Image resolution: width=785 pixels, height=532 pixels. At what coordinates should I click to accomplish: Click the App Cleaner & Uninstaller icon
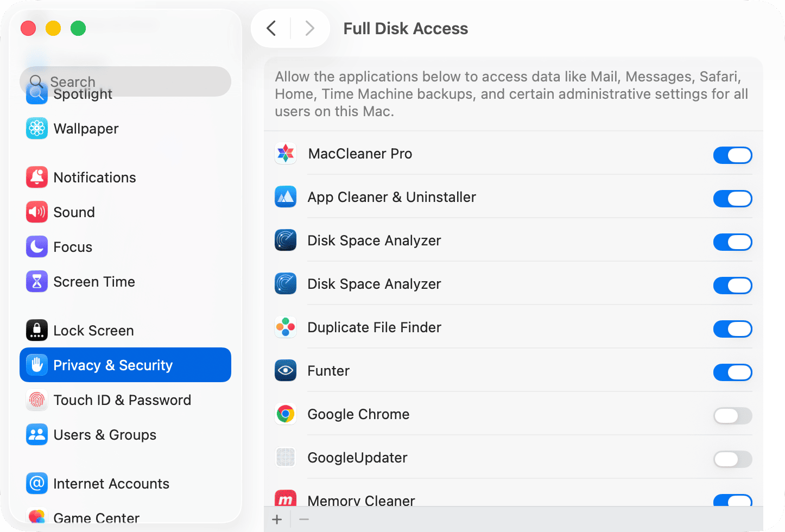click(x=286, y=197)
